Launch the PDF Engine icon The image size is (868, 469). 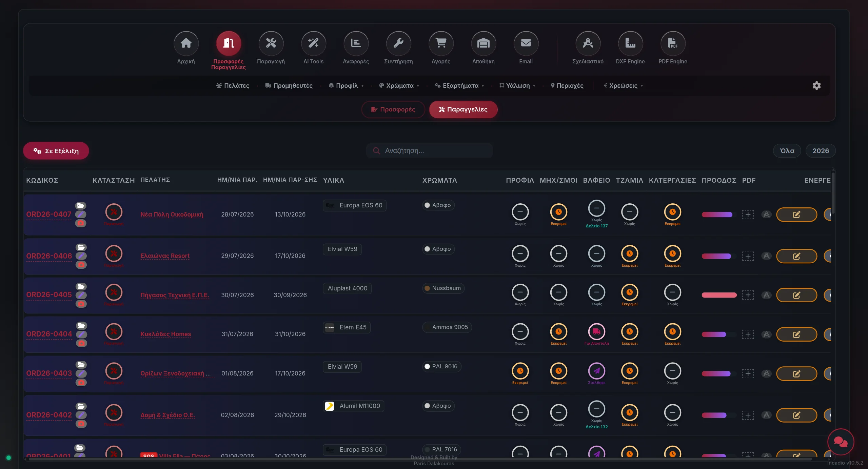[x=673, y=43]
